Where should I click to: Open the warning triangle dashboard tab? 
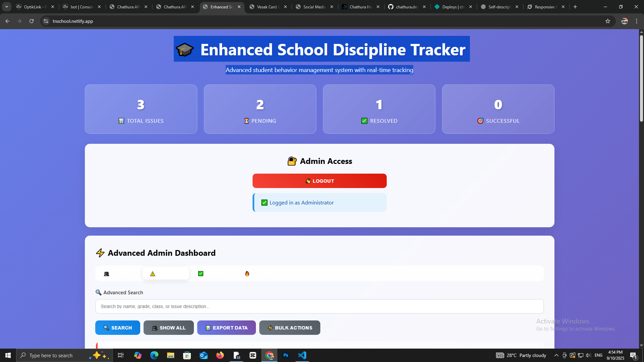click(x=166, y=274)
